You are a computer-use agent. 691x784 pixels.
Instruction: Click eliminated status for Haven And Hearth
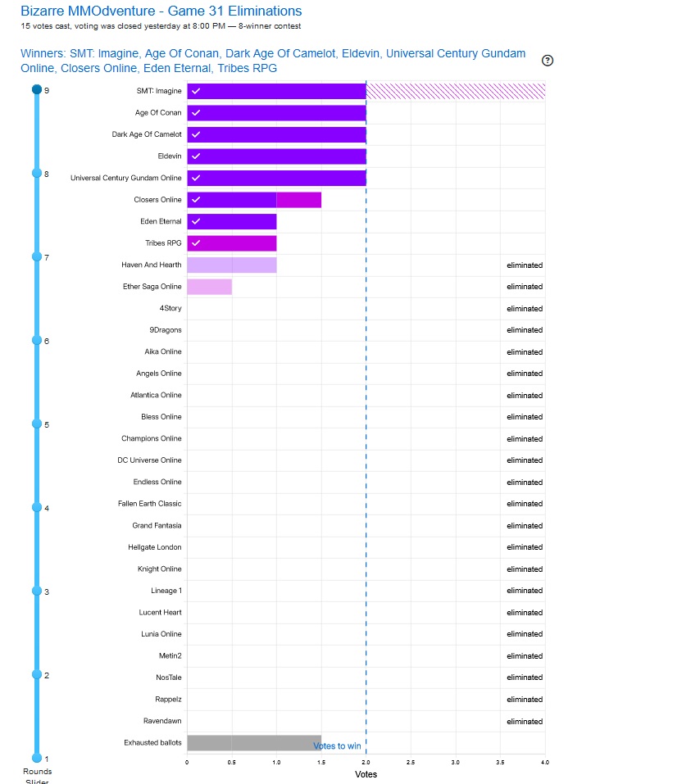525,265
